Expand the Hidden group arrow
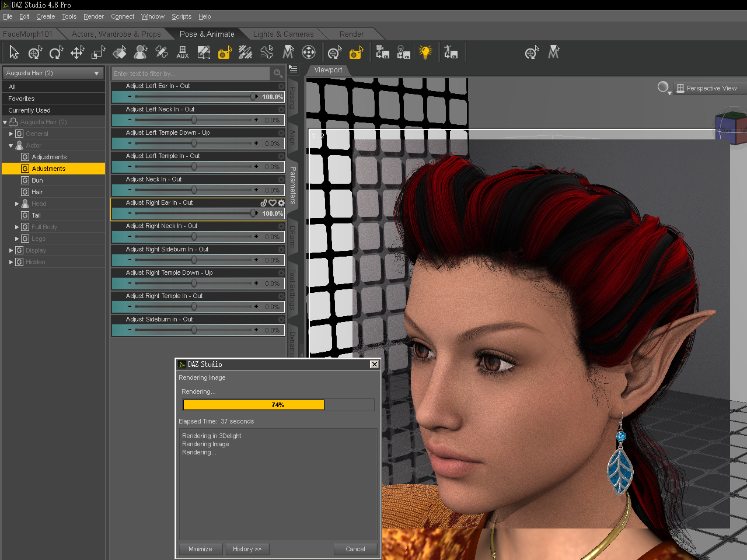 point(11,262)
